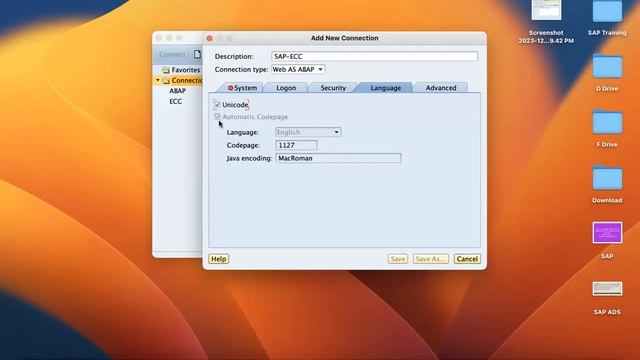
Task: Click the Save button
Action: click(x=398, y=259)
